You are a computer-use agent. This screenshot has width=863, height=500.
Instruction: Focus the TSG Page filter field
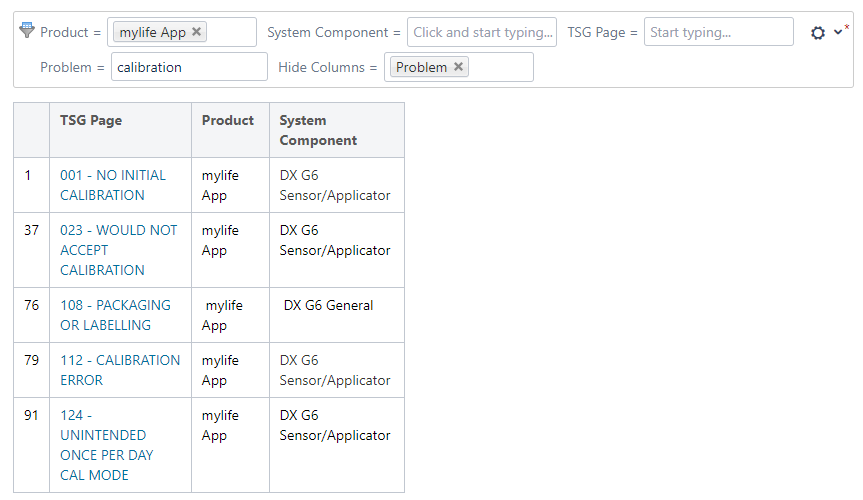pyautogui.click(x=719, y=32)
